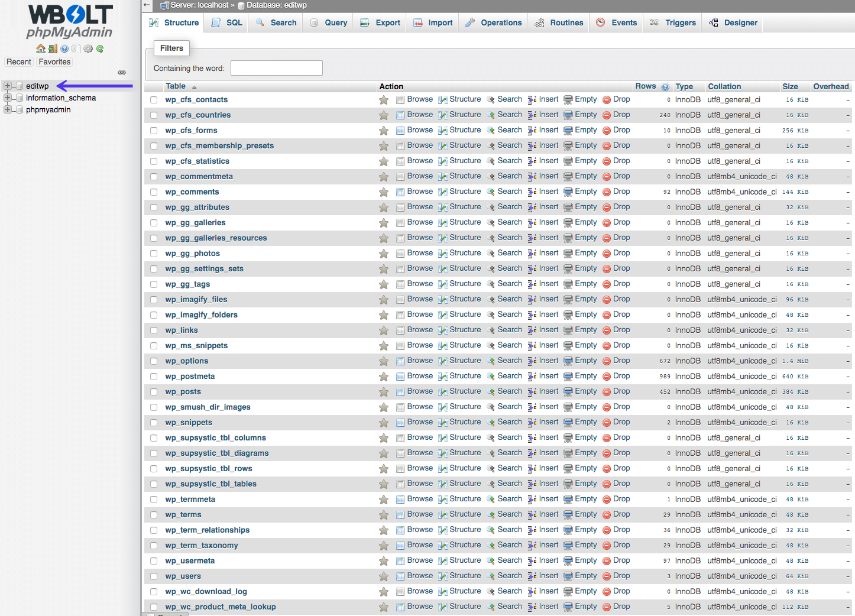
Task: Click the link chain icon in sidebar
Action: coord(122,72)
